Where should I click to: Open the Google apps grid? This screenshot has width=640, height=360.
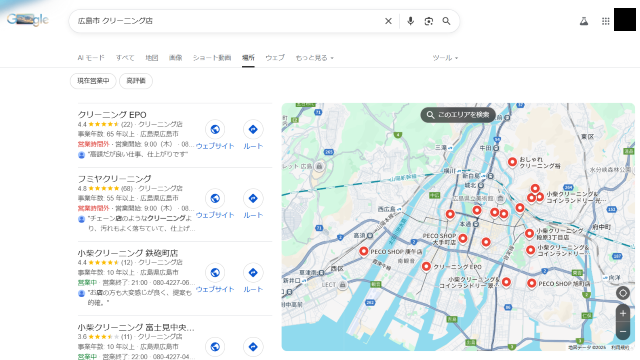606,21
